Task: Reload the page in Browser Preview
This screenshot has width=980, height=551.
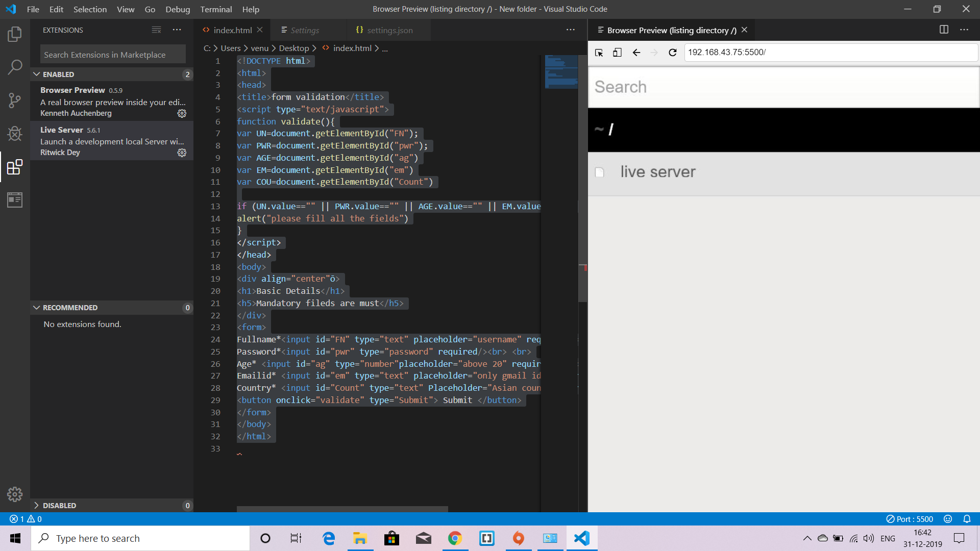Action: pos(672,53)
